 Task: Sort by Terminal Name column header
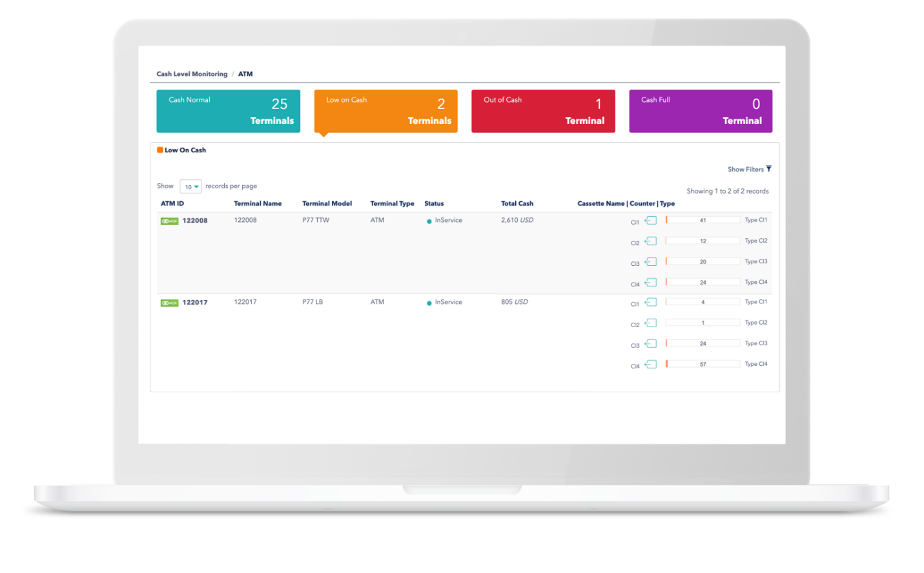(258, 204)
